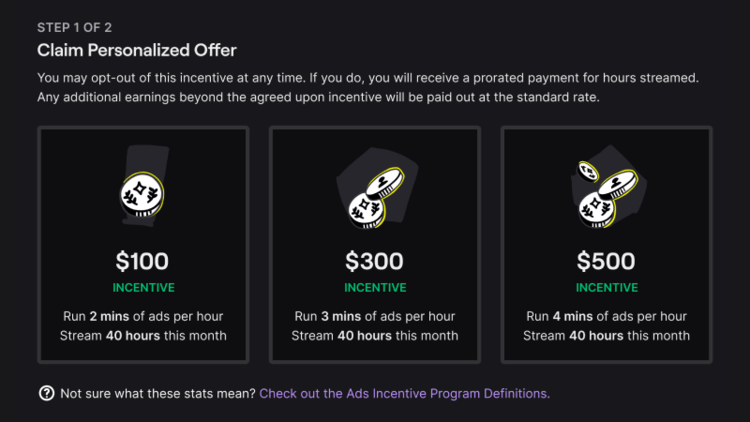Click the green INCENTIVE label under $500
The width and height of the screenshot is (750, 422).
coord(606,288)
